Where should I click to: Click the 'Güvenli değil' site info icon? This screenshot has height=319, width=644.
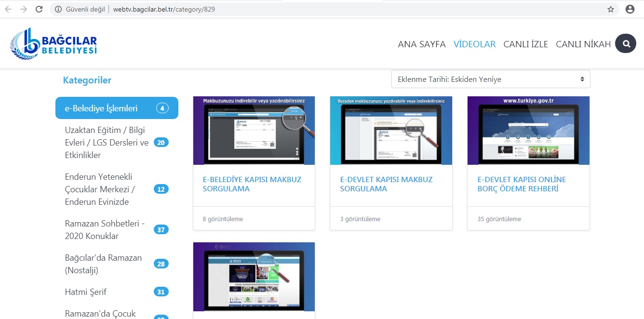58,9
